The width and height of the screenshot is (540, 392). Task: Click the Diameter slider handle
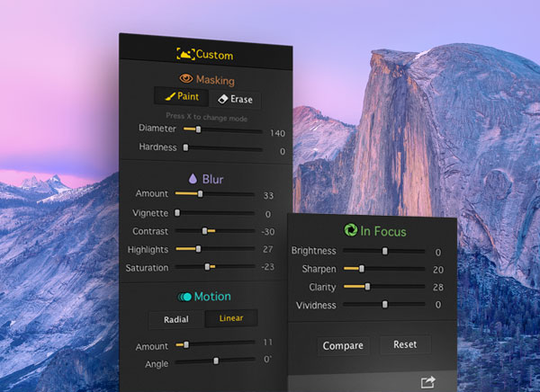[198, 129]
